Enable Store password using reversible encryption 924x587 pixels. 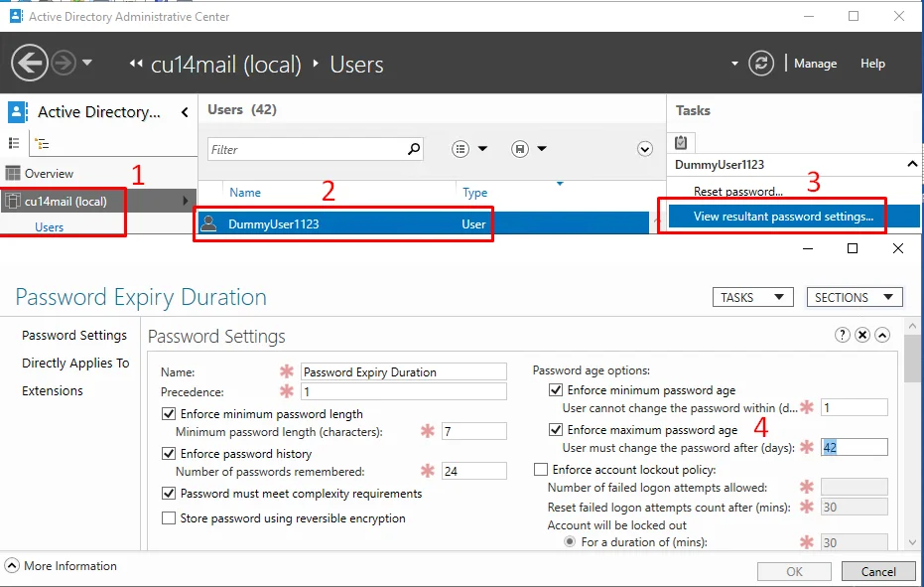169,518
